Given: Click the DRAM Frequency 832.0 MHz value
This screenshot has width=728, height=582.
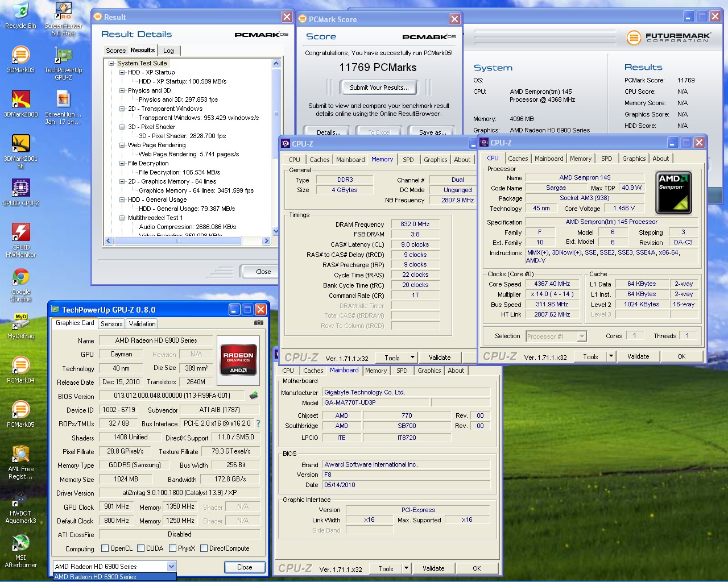Looking at the screenshot, I should tap(415, 224).
